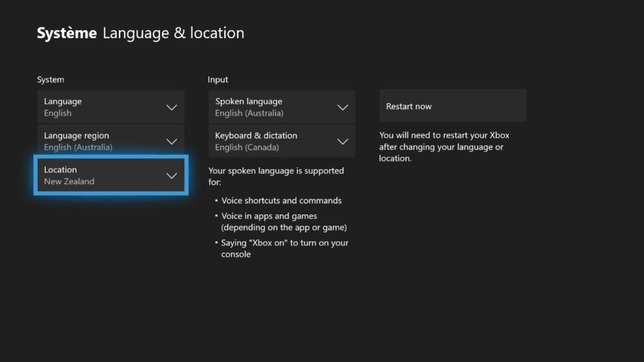Click the Système title text

[67, 33]
